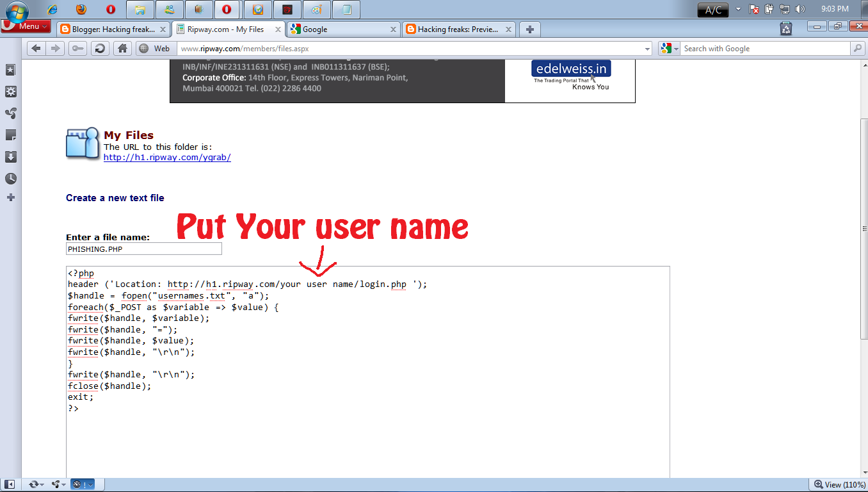Click the Search with Google field
868x492 pixels.
click(x=766, y=49)
